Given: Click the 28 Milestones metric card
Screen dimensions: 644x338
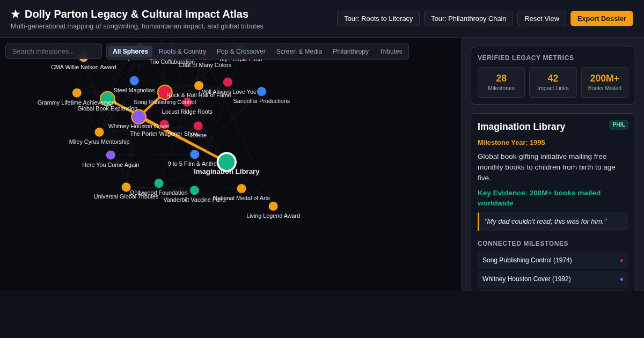Looking at the screenshot, I should [x=501, y=82].
